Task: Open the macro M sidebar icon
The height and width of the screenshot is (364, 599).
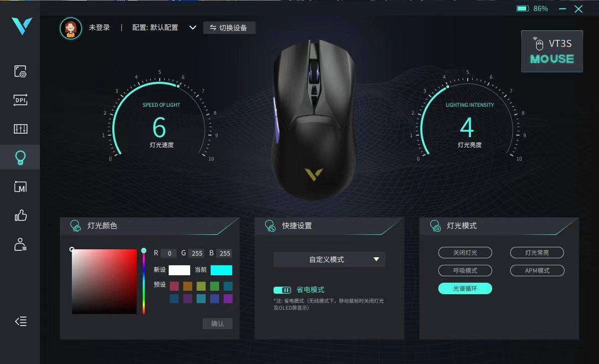Action: [x=20, y=187]
